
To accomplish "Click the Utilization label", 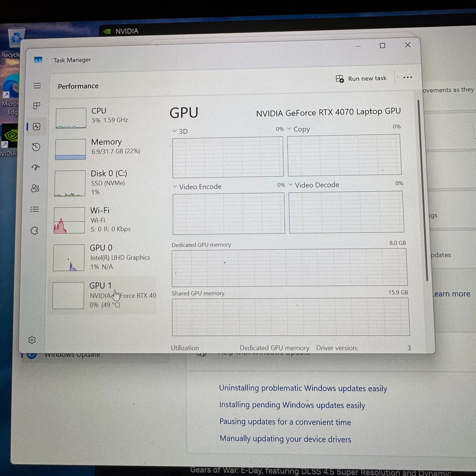I will click(x=185, y=348).
